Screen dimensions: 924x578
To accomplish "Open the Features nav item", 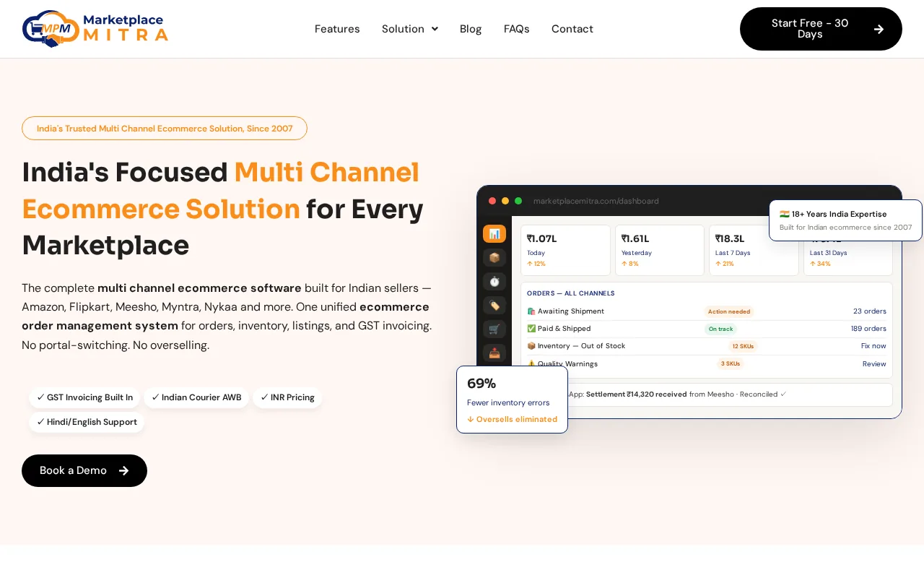I will [337, 29].
